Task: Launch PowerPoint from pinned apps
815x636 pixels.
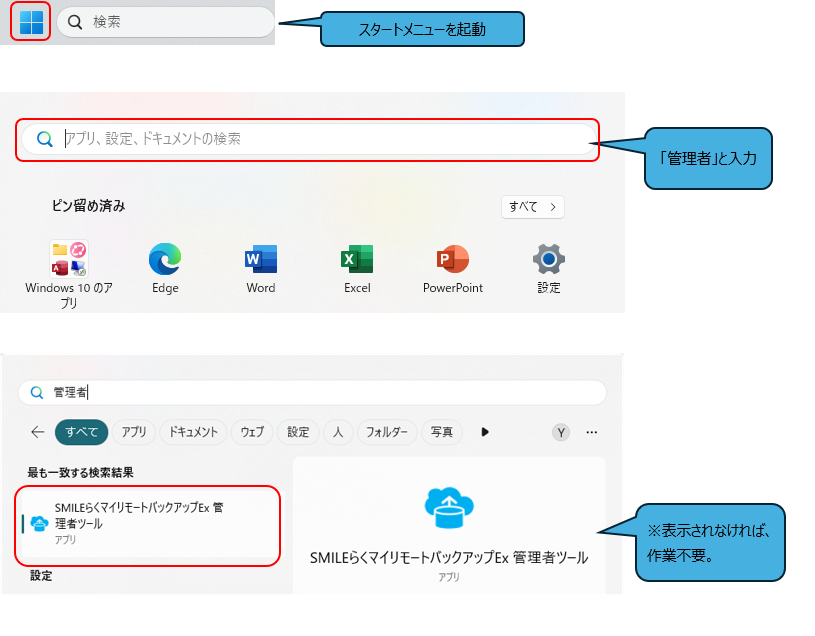Action: click(453, 268)
